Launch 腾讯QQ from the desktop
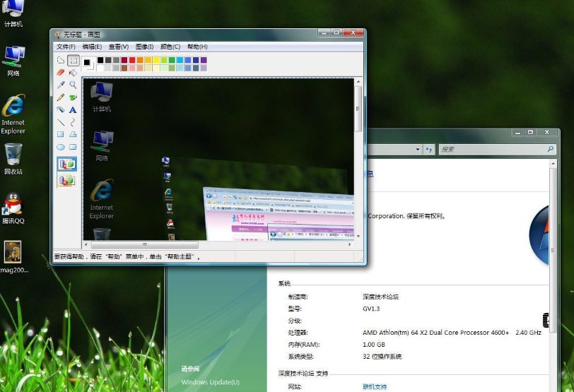574x392 pixels. (13, 208)
